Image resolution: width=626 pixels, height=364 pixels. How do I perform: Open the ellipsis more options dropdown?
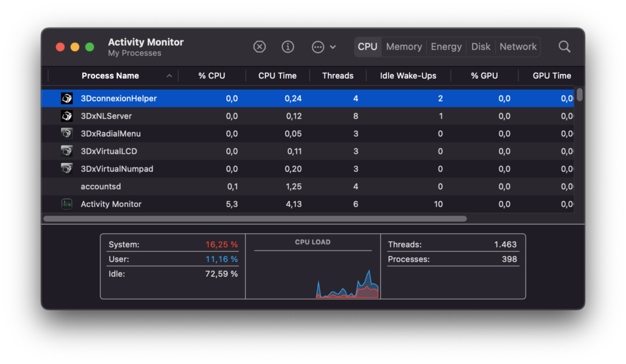coord(323,47)
